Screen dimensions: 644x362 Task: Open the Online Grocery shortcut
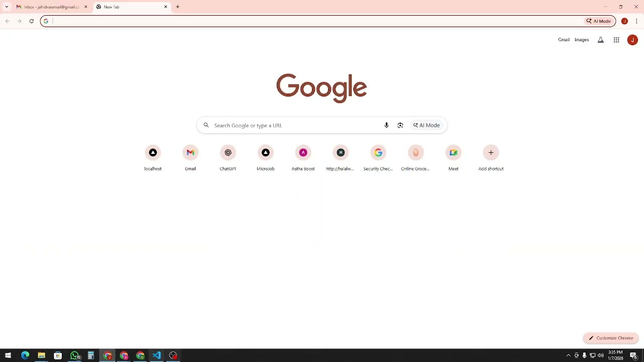416,158
